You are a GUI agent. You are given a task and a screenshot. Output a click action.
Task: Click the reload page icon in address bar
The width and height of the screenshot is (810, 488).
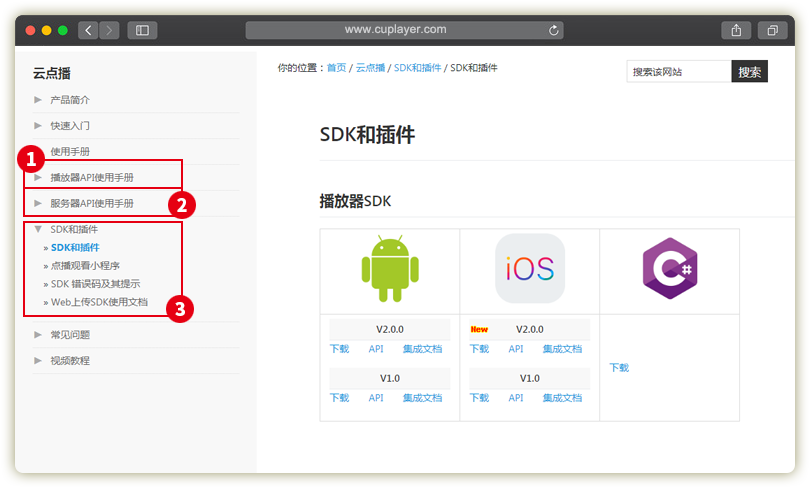click(x=555, y=31)
